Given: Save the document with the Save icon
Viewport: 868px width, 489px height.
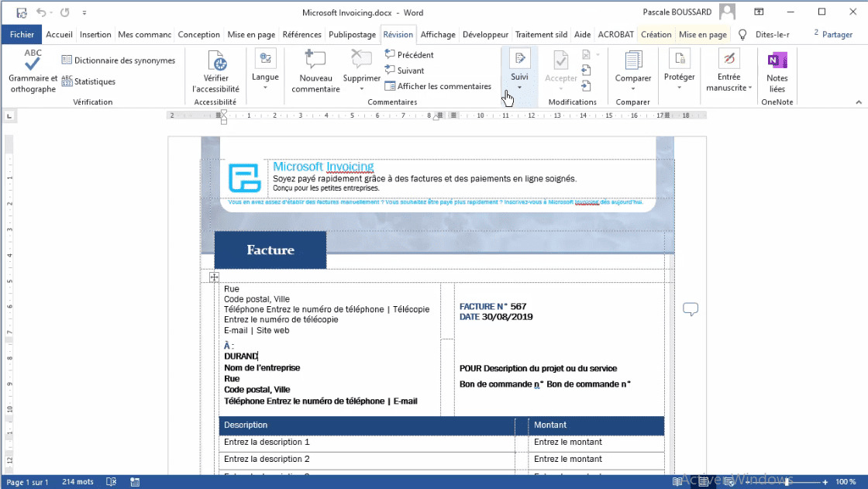Looking at the screenshot, I should [22, 12].
